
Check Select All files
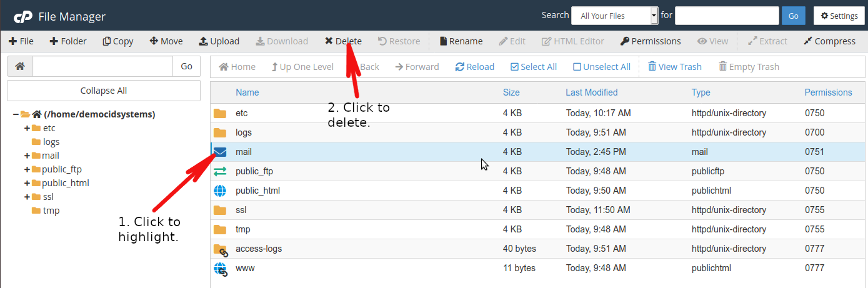coord(534,67)
